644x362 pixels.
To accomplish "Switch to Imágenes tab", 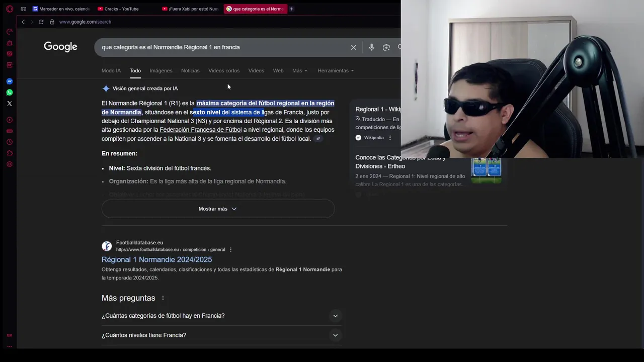I will 161,71.
